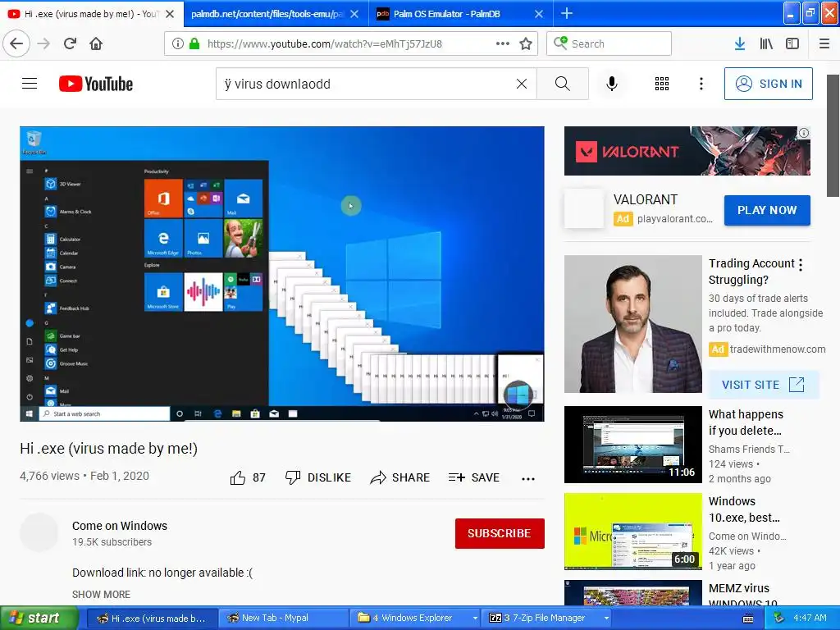Open more actions ellipsis below video
Image resolution: width=840 pixels, height=630 pixels.
528,479
